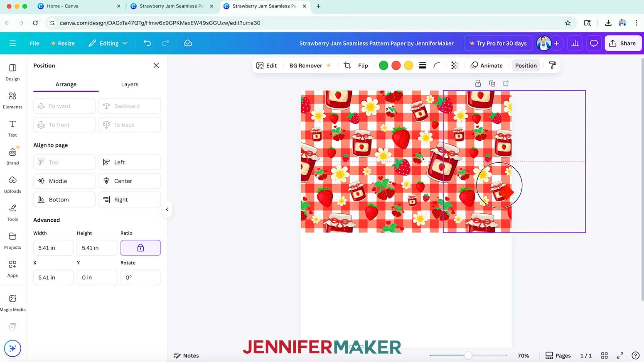Click the Animate button
This screenshot has width=644, height=362.
487,66
